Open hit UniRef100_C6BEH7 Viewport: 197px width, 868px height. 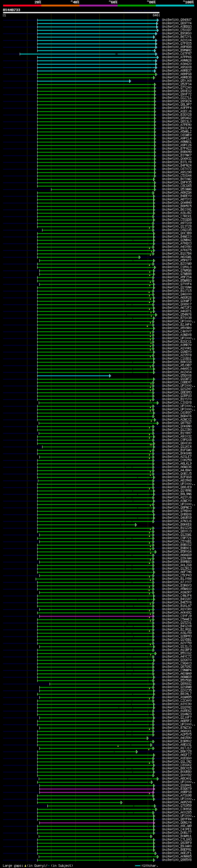pyautogui.click(x=176, y=382)
